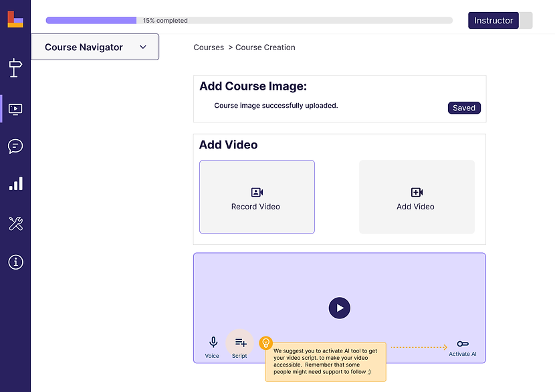Play the video preview
The height and width of the screenshot is (392, 555).
(x=340, y=308)
